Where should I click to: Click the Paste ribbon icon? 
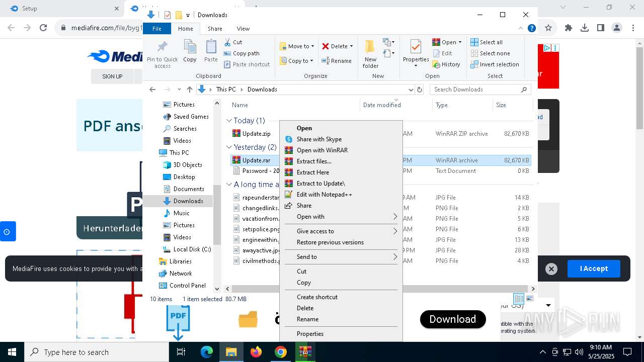(x=211, y=51)
